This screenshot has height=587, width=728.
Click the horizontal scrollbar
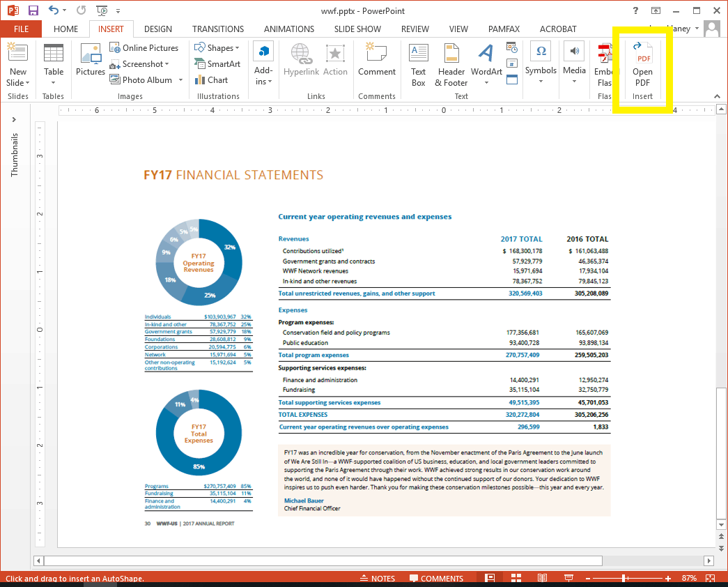323,561
